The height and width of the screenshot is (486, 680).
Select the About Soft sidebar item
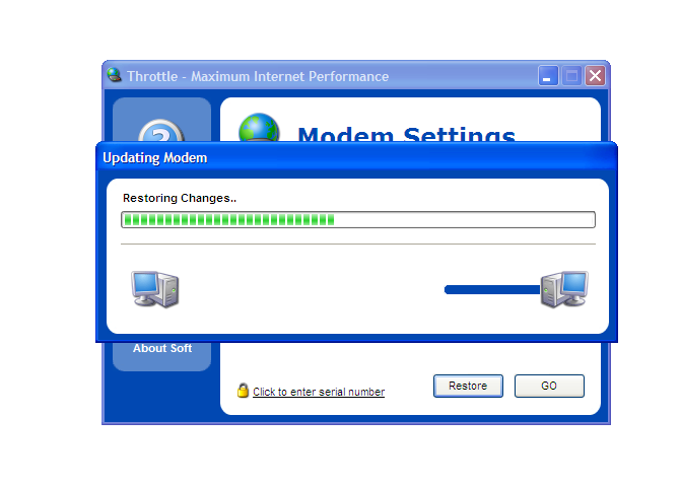pyautogui.click(x=162, y=348)
